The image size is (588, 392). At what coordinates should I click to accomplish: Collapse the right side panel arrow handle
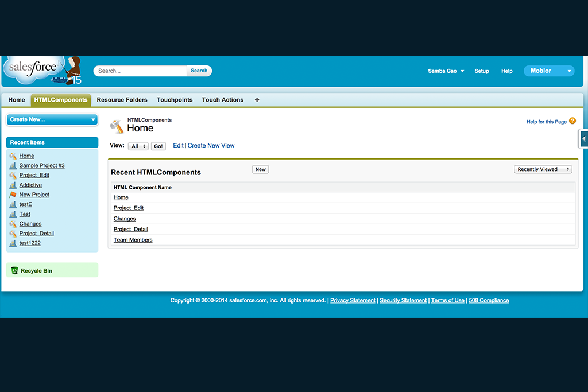coord(583,139)
